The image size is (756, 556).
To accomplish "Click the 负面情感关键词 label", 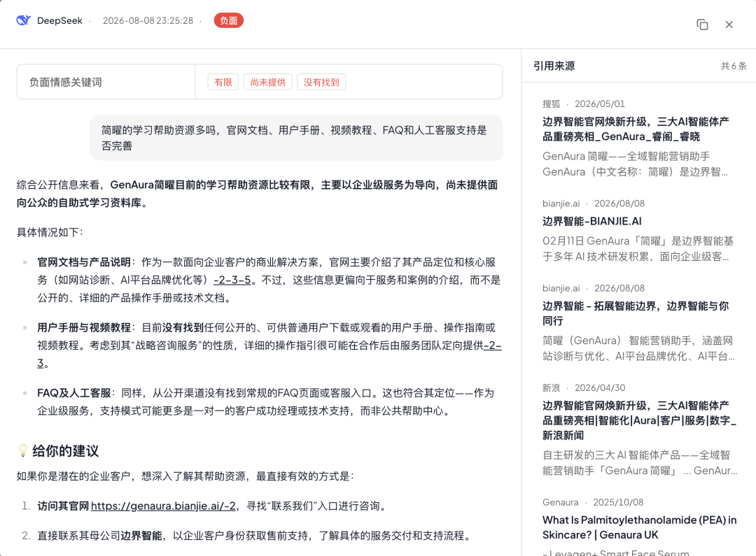I will (x=66, y=82).
